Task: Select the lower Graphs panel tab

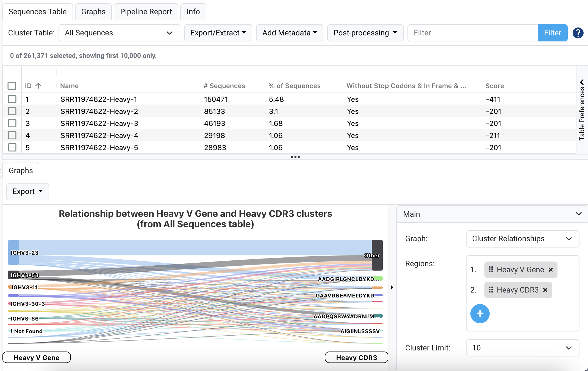Action: pyautogui.click(x=21, y=171)
